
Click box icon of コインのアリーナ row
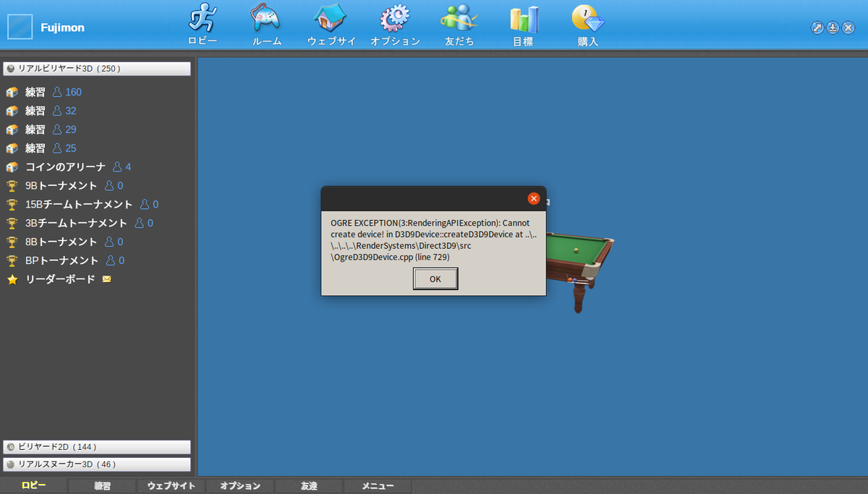coord(12,167)
